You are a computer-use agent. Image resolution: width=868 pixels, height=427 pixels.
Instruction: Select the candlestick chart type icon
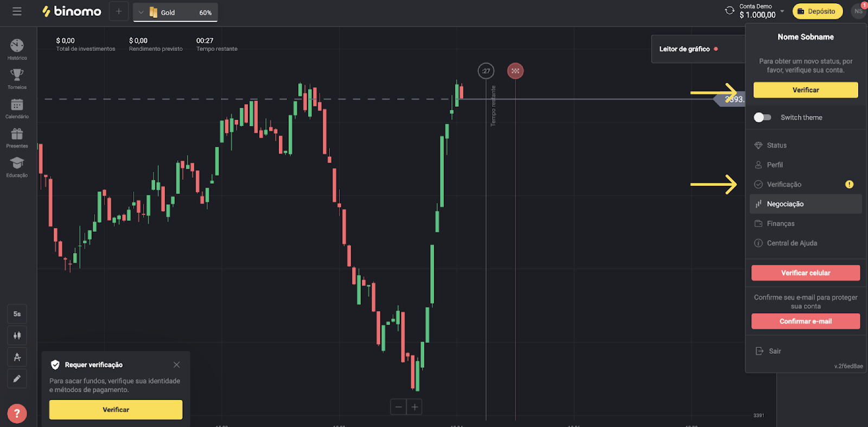(17, 335)
